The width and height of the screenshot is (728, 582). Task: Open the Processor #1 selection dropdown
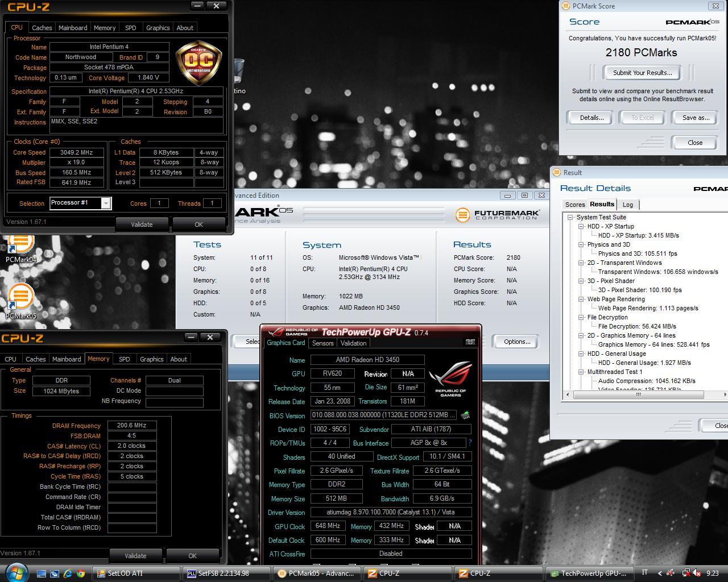coord(106,203)
